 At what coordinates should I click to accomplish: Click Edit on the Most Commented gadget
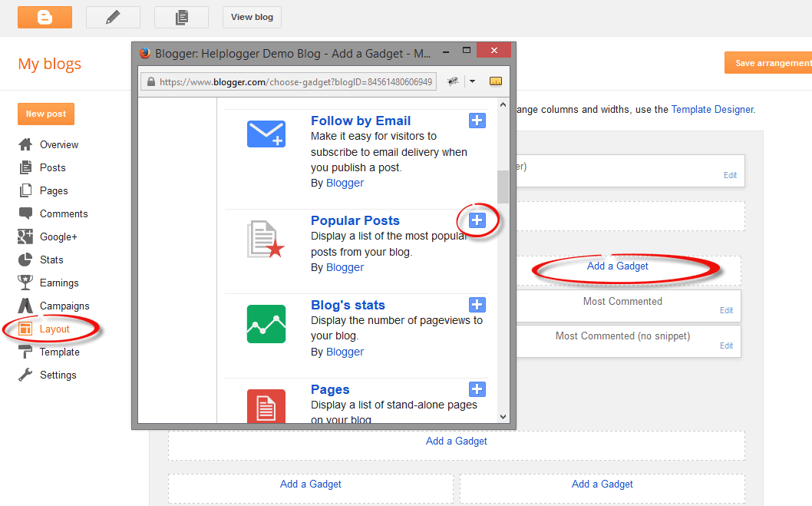pyautogui.click(x=726, y=310)
